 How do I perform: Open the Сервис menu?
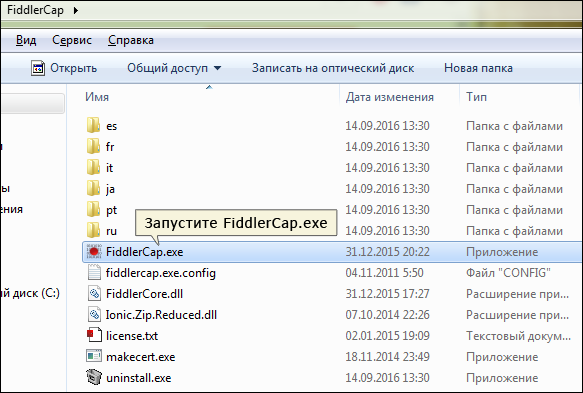pyautogui.click(x=72, y=40)
